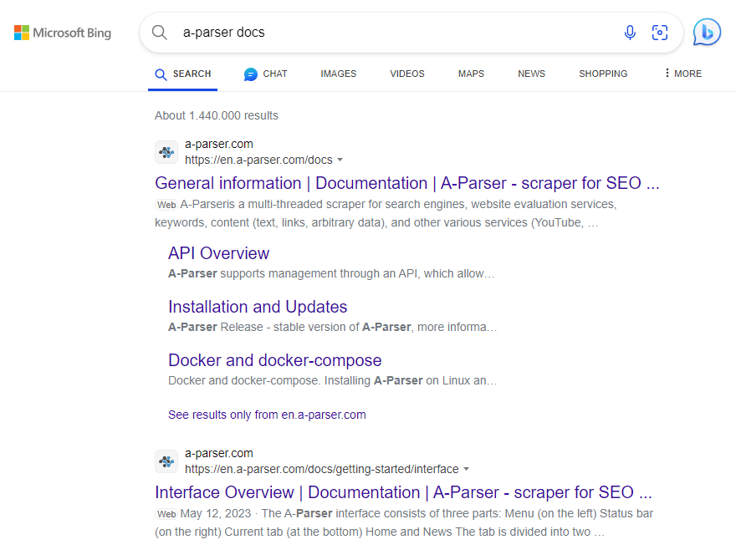The height and width of the screenshot is (560, 736).
Task: Open the General information Documentation result
Action: [406, 183]
